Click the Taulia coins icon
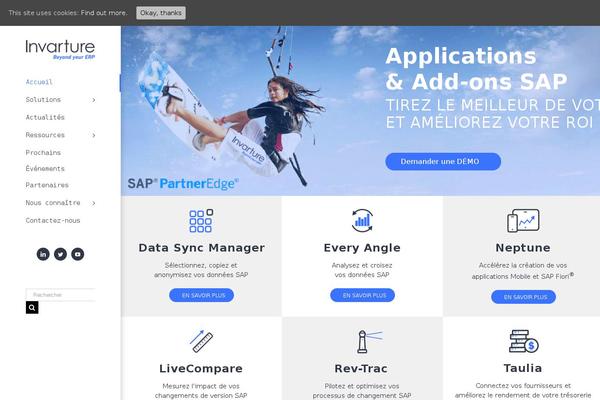The width and height of the screenshot is (600, 400). point(524,341)
